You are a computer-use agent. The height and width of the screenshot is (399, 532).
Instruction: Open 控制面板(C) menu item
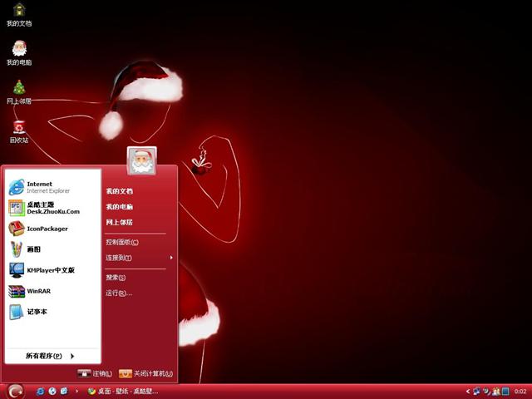tap(122, 243)
